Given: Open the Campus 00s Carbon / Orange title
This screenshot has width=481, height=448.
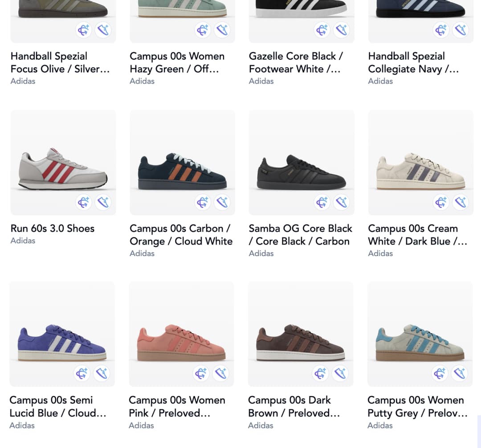Looking at the screenshot, I should pos(181,235).
